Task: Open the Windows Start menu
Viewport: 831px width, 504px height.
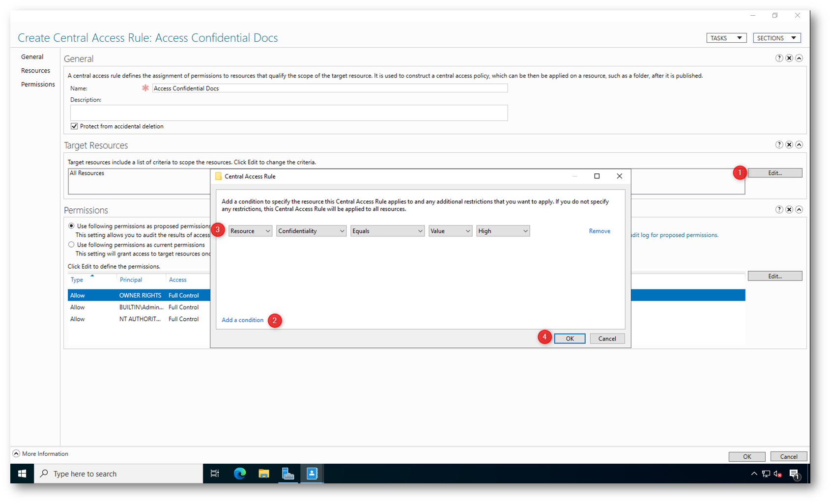Action: click(22, 474)
